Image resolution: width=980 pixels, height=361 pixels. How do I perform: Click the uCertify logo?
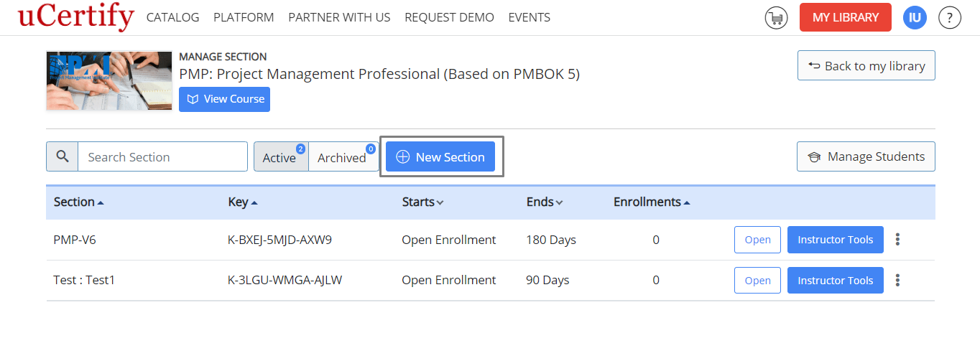(76, 17)
